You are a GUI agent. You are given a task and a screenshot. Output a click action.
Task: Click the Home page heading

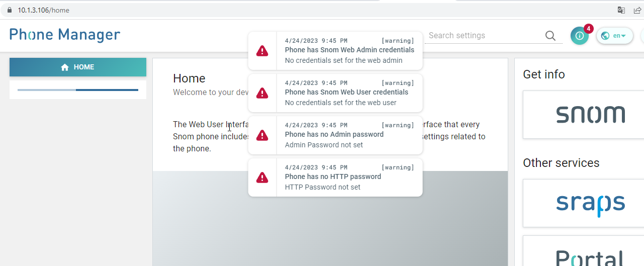pyautogui.click(x=189, y=78)
